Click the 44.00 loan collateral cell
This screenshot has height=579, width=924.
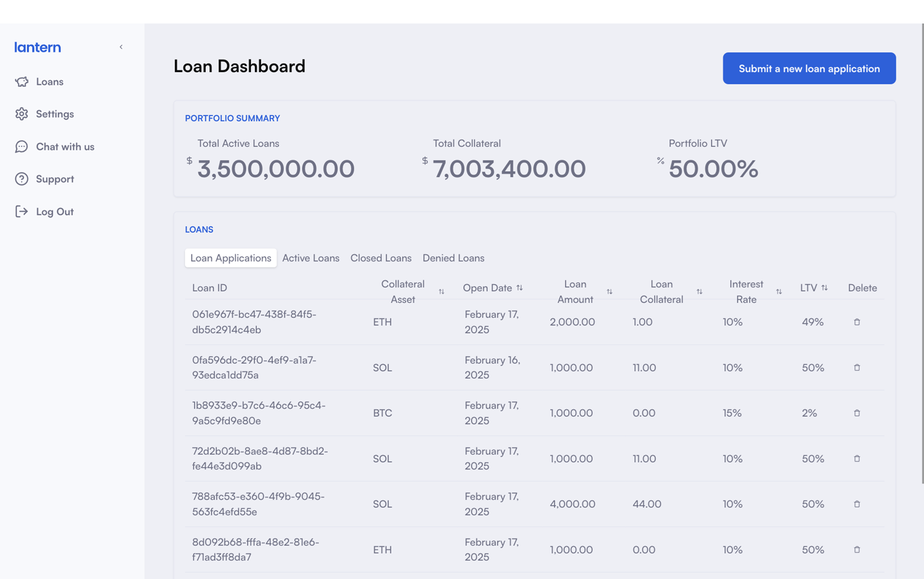[x=647, y=504]
